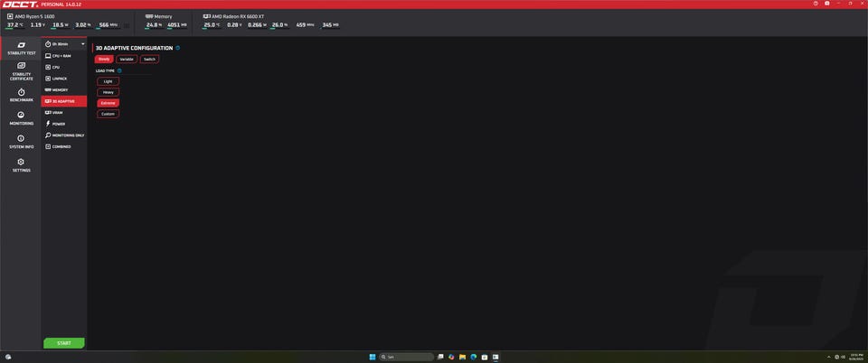Click the CPU usage 3.02 % reading
Image resolution: width=868 pixels, height=363 pixels.
coord(83,25)
